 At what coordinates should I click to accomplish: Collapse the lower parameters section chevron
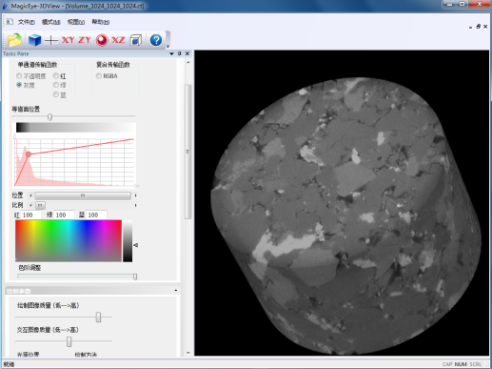(x=176, y=291)
